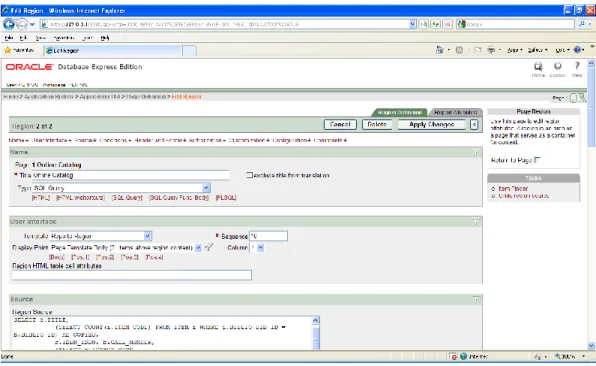
Task: Click inside the Region Source textarea
Action: (x=162, y=332)
